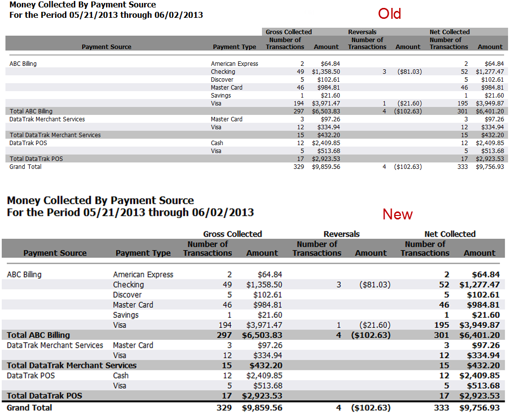Click $9,756.93 net grand total in new report
The image size is (513, 420).
tap(479, 408)
